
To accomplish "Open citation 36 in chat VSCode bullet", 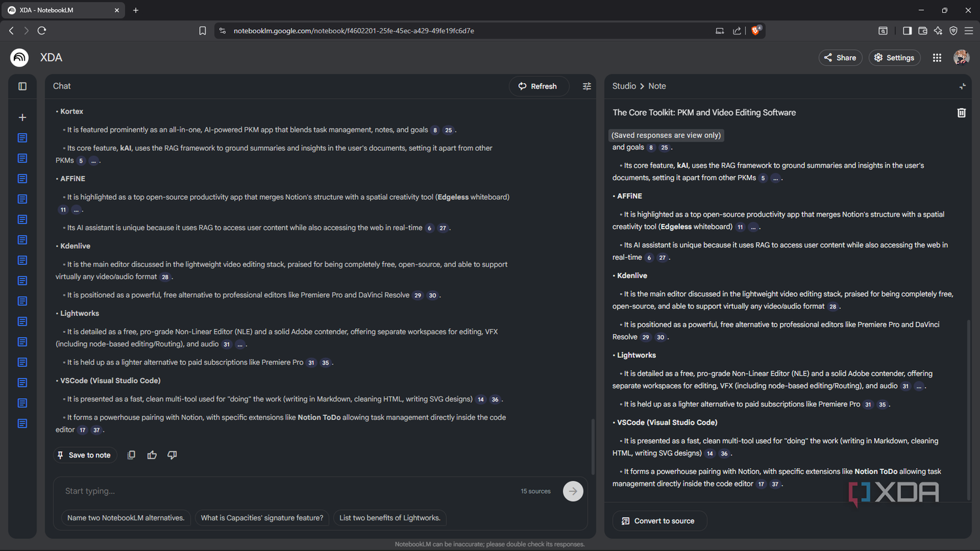I will point(495,400).
